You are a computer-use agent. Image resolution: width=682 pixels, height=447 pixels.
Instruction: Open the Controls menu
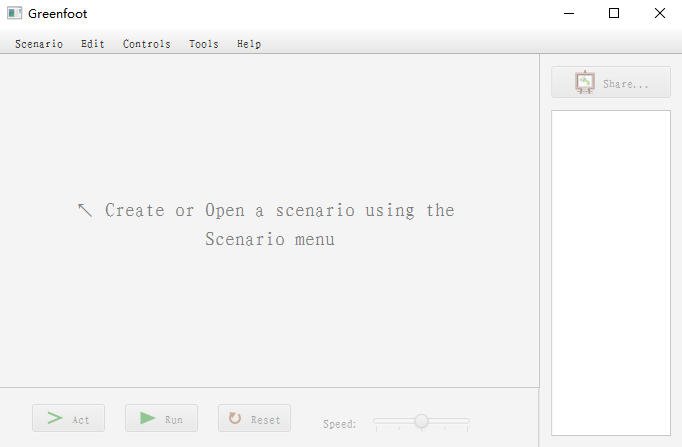click(x=147, y=44)
